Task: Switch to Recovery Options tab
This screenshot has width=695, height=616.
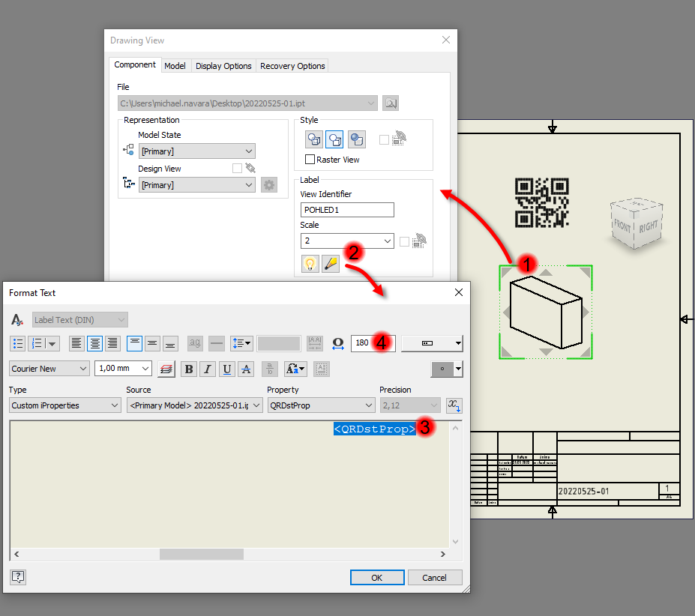Action: coord(292,66)
